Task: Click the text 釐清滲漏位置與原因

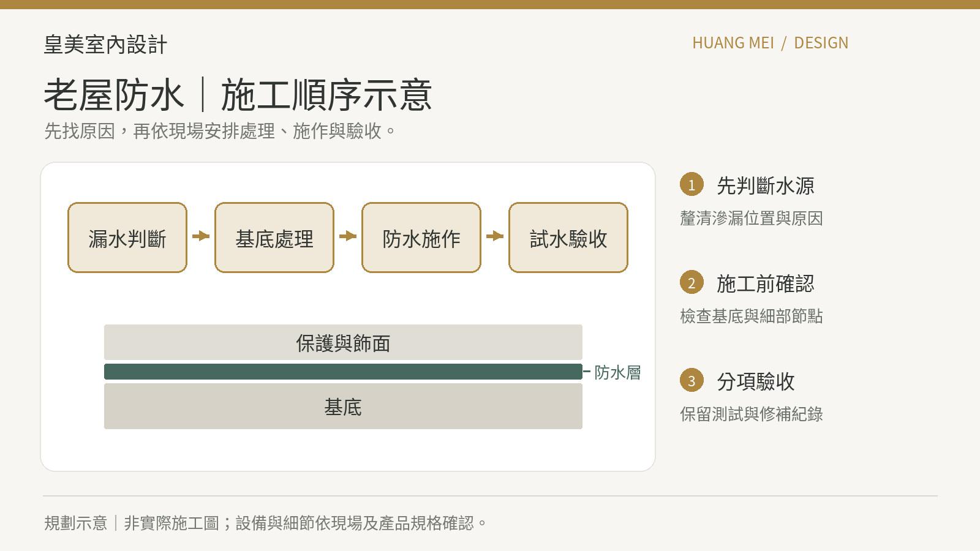Action: [751, 219]
